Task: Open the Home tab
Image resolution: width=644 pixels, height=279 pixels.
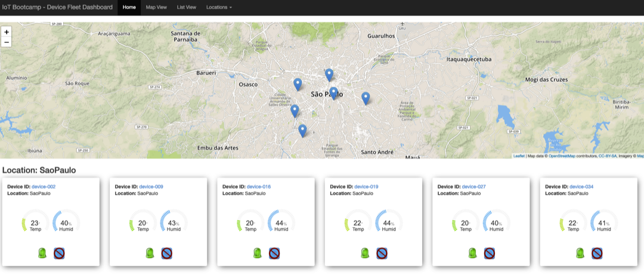Action: [x=129, y=7]
